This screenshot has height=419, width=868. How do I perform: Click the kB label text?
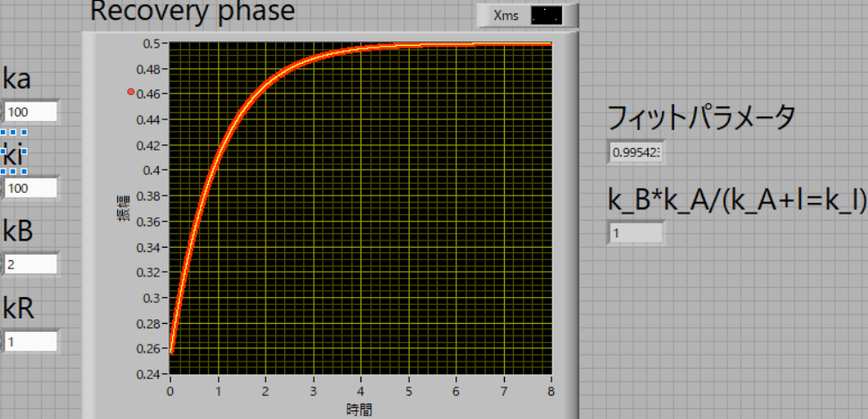(18, 231)
